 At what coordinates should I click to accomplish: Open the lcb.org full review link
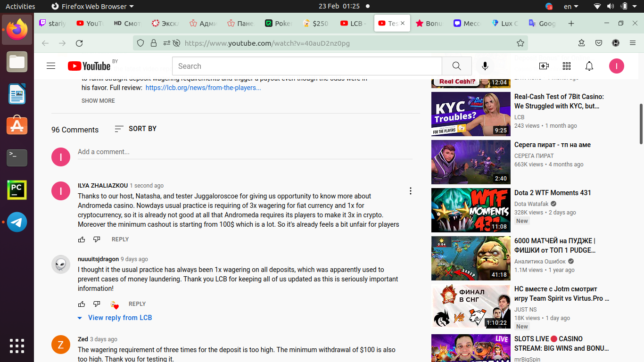tap(203, 88)
